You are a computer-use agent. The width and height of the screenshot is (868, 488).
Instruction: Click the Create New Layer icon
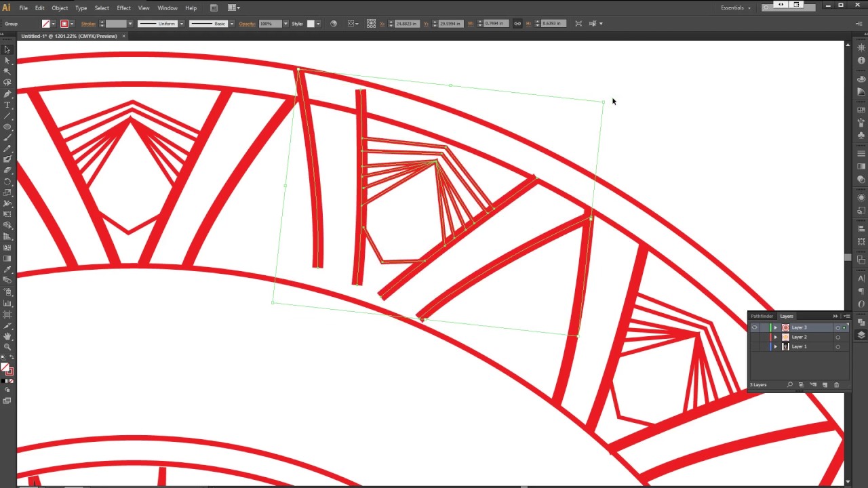[825, 385]
